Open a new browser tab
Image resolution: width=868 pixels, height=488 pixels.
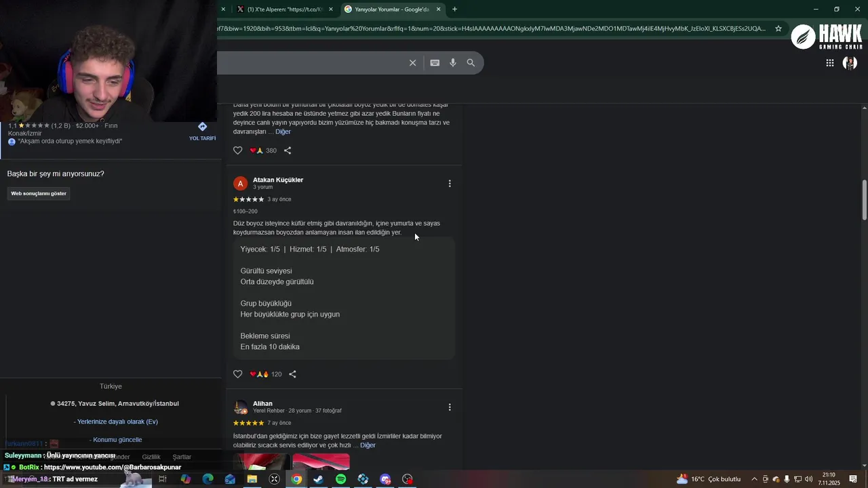click(454, 9)
